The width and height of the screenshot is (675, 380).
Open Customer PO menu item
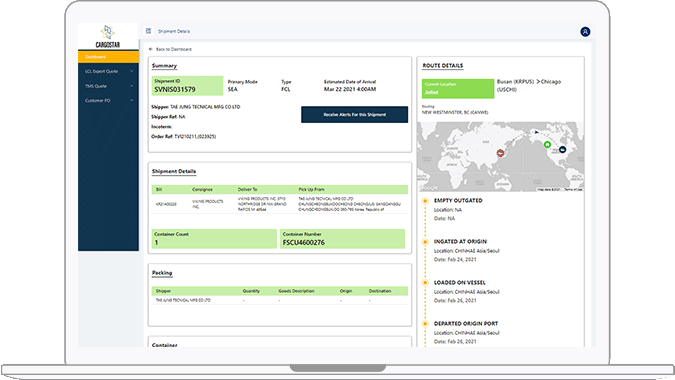point(108,100)
